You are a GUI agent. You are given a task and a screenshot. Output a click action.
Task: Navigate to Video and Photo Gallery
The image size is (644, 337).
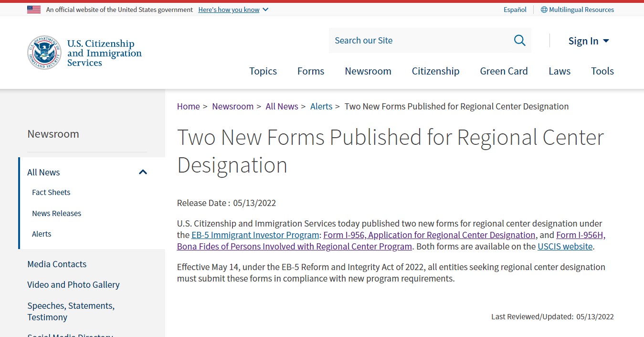pyautogui.click(x=73, y=285)
